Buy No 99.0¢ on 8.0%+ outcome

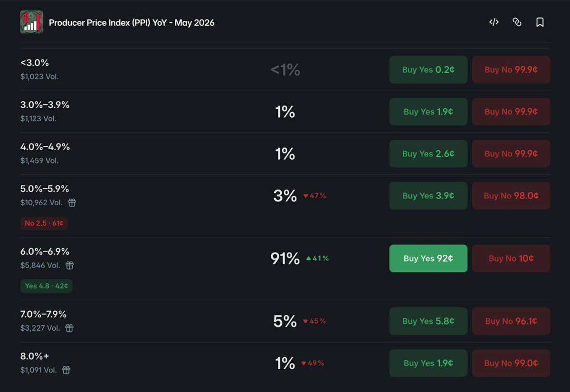(x=511, y=363)
